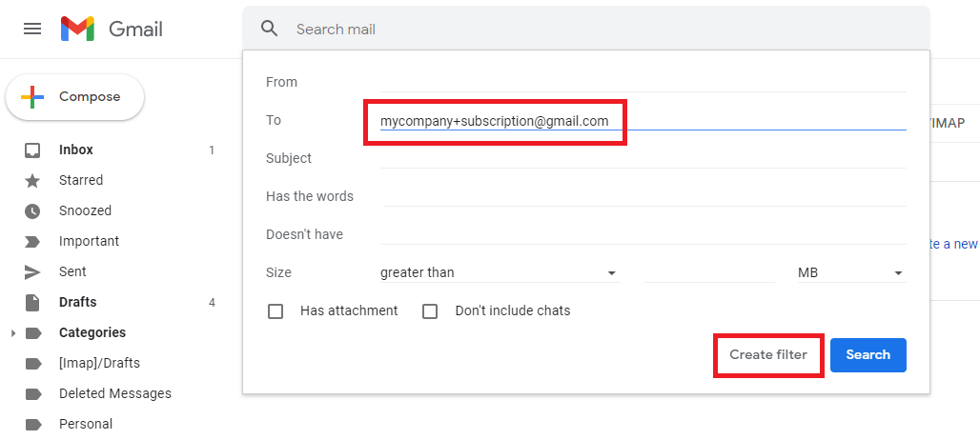Open the Deleted Messages label
The width and height of the screenshot is (980, 440).
pos(114,393)
